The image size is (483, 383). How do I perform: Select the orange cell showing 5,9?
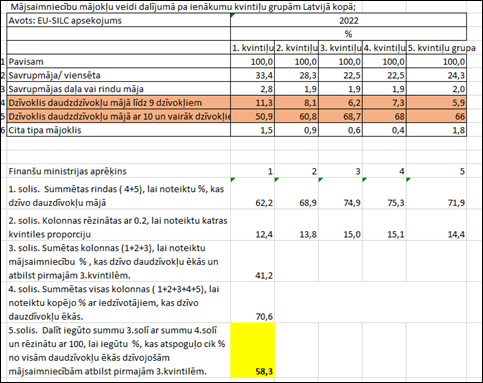click(x=437, y=102)
